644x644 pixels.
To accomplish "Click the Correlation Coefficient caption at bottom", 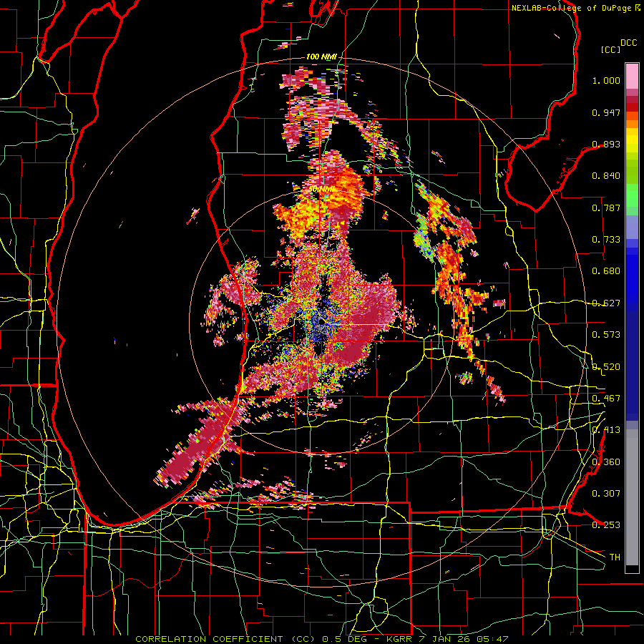I will click(x=322, y=639).
